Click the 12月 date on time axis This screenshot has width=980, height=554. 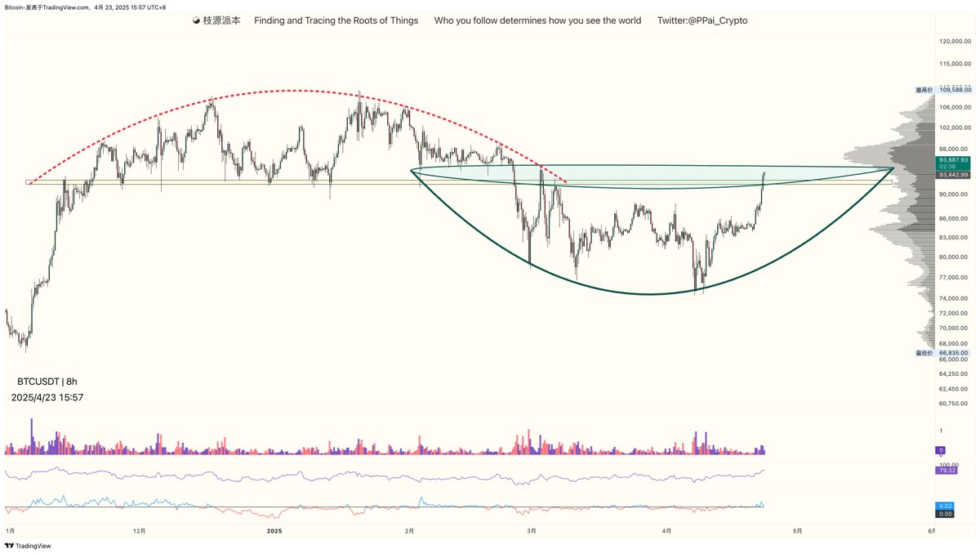[140, 530]
